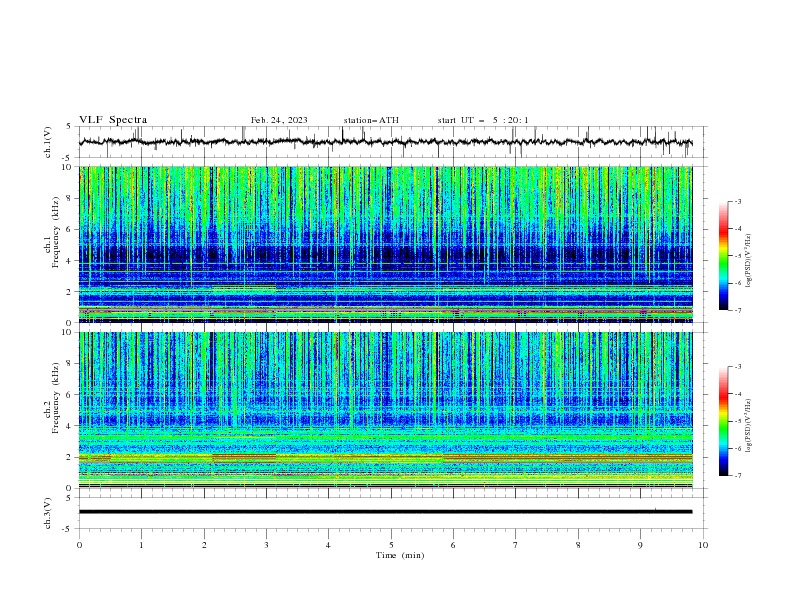Viewport: 792px width, 612px height.
Task: Click the 'station=ATH' label
Action: point(371,120)
